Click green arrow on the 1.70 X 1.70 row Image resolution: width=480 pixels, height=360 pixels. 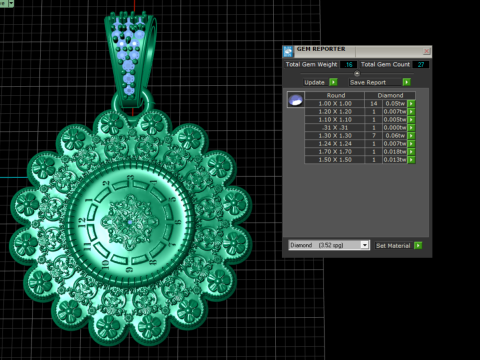pos(411,152)
